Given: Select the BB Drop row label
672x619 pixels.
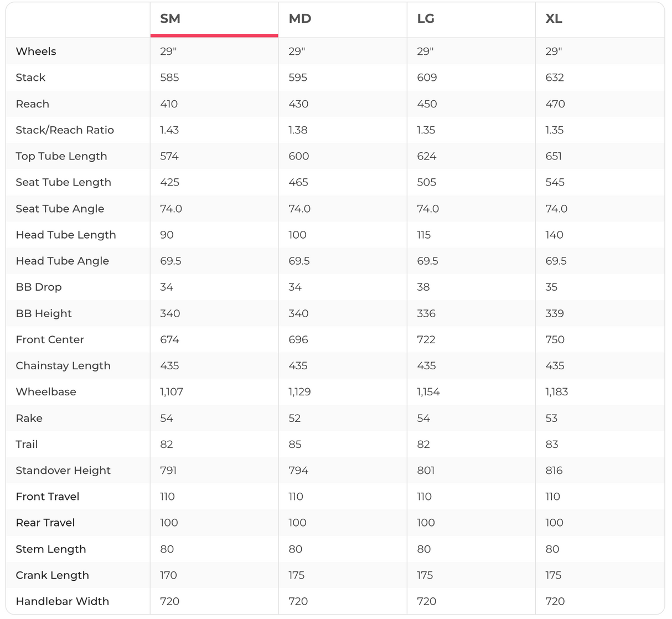Looking at the screenshot, I should [x=39, y=287].
